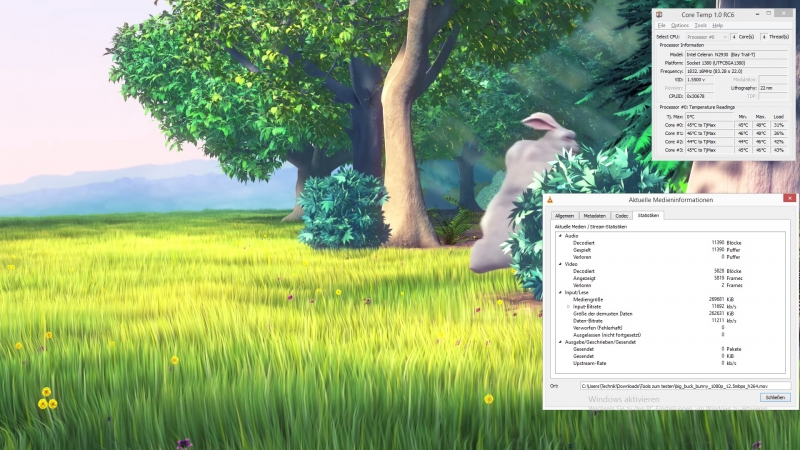Click the Core #2 Min temperature cell
The width and height of the screenshot is (800, 450).
coord(743,142)
